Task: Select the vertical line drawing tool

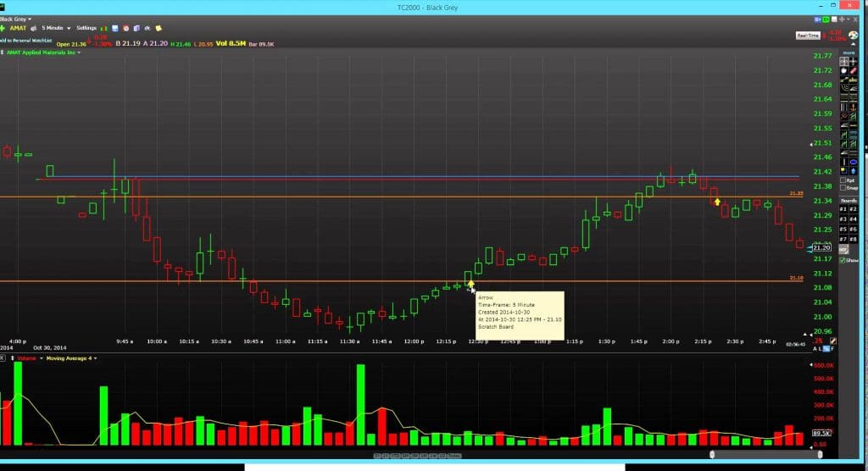Action: 844,162
